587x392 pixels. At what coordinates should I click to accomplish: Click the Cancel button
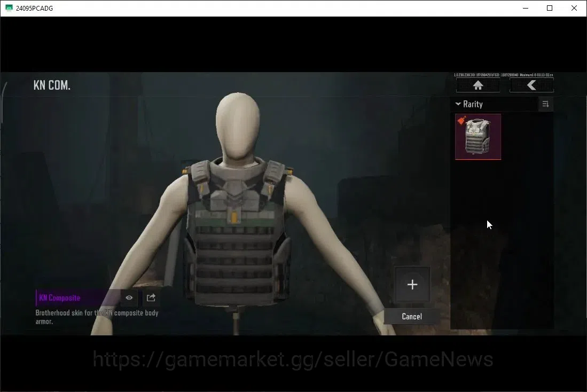[x=412, y=316]
